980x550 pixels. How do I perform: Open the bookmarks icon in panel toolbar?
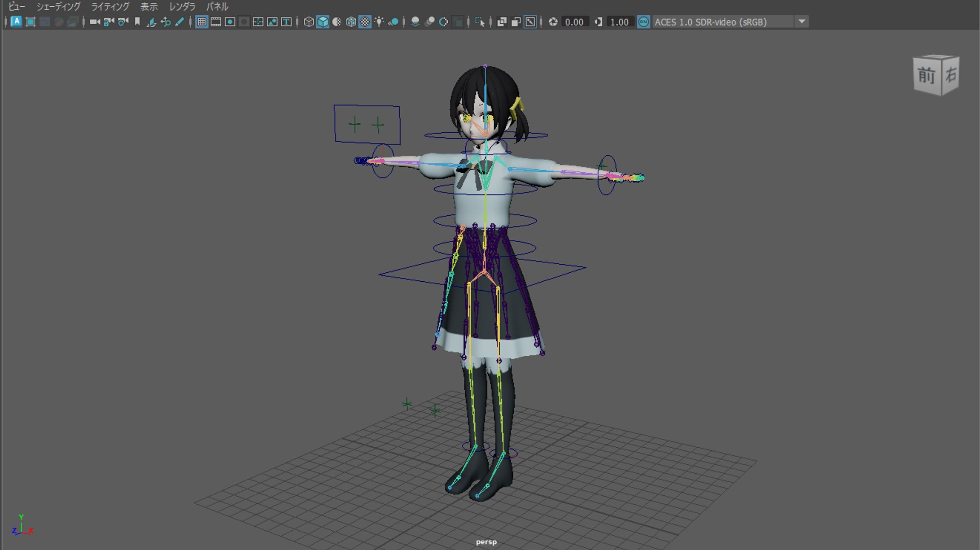[138, 22]
